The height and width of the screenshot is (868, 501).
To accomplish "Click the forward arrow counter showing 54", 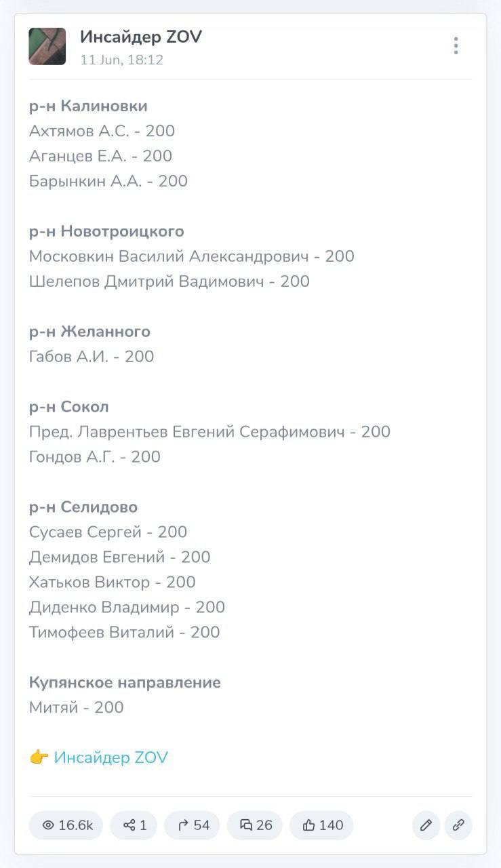I will 192,825.
